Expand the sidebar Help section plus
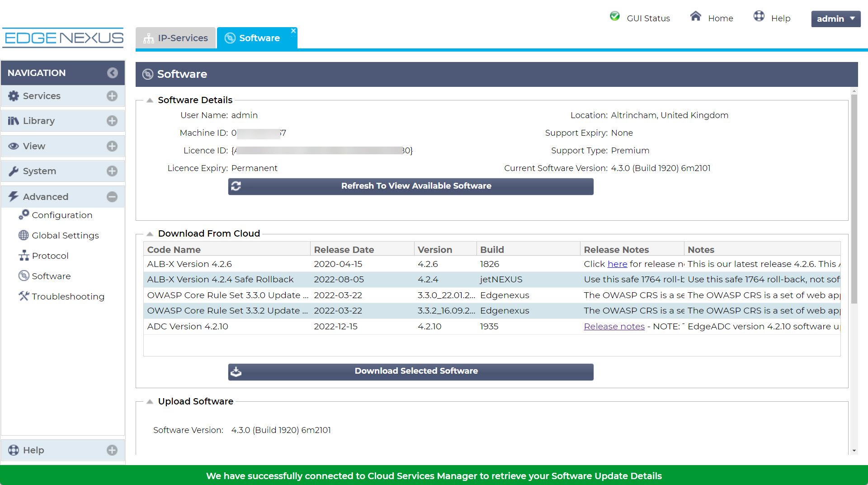The image size is (868, 485). (112, 450)
